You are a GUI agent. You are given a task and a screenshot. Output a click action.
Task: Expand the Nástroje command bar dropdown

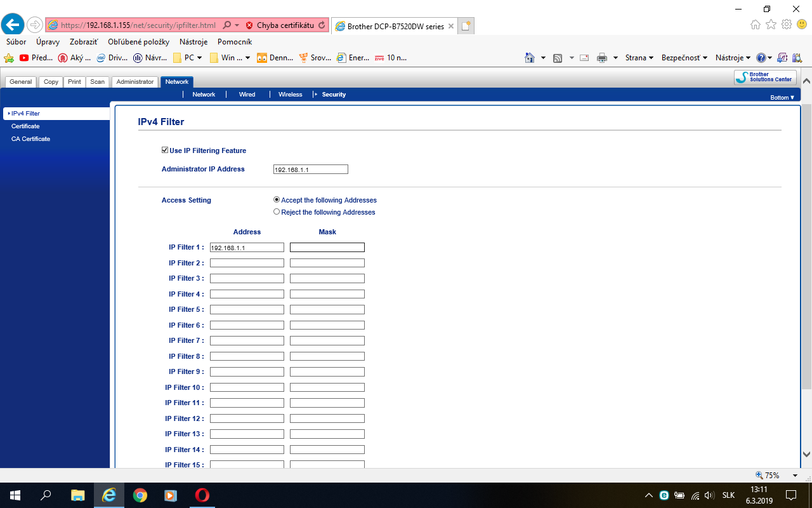tap(733, 58)
